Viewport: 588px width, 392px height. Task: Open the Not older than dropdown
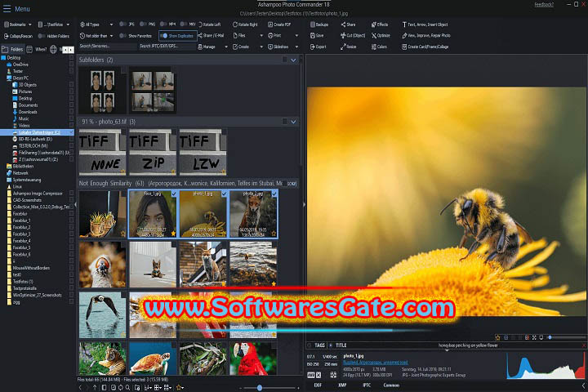(96, 36)
